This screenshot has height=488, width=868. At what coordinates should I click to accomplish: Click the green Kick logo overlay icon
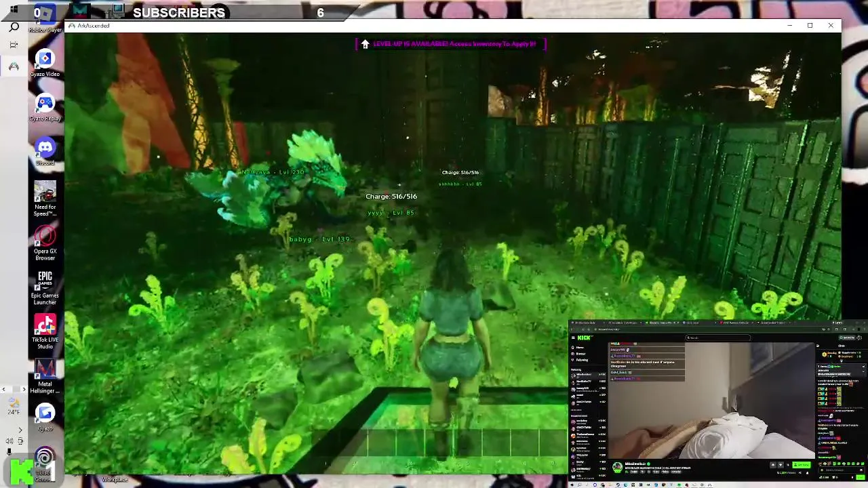[x=20, y=472]
